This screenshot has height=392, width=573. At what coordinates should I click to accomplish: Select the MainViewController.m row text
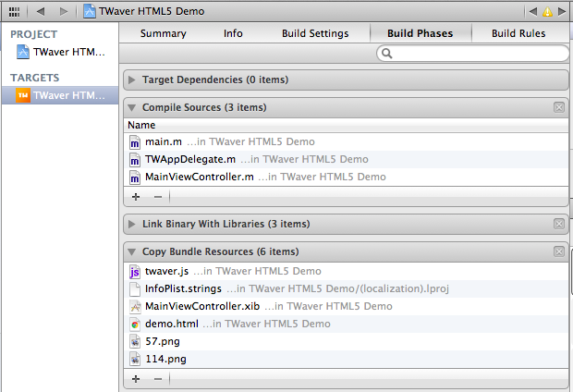pos(200,177)
